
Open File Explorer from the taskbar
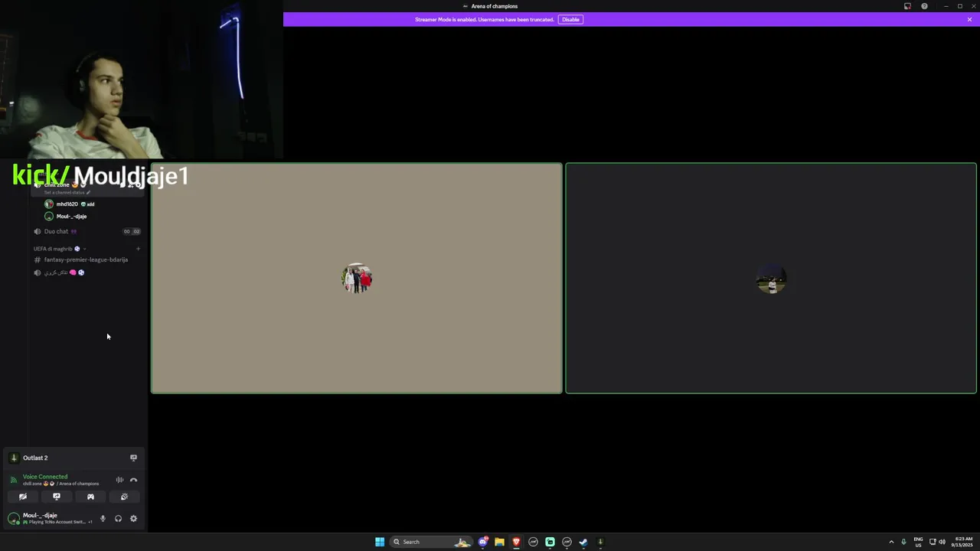pyautogui.click(x=499, y=542)
